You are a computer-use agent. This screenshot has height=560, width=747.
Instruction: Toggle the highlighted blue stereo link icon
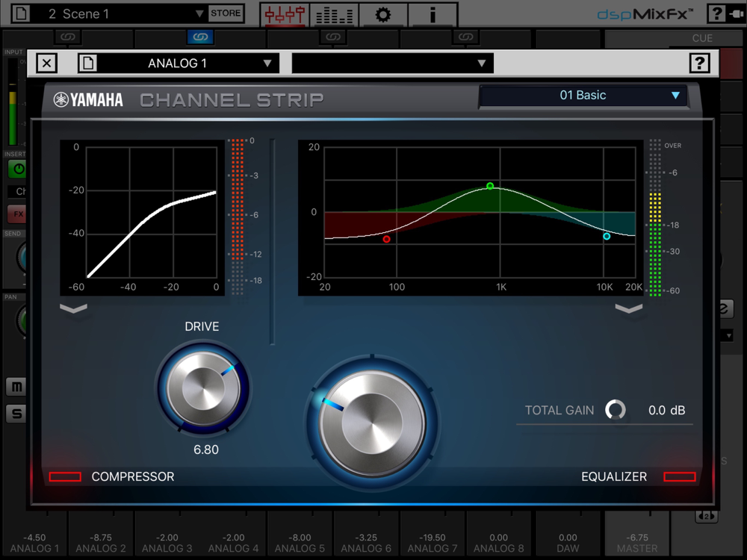coord(200,37)
